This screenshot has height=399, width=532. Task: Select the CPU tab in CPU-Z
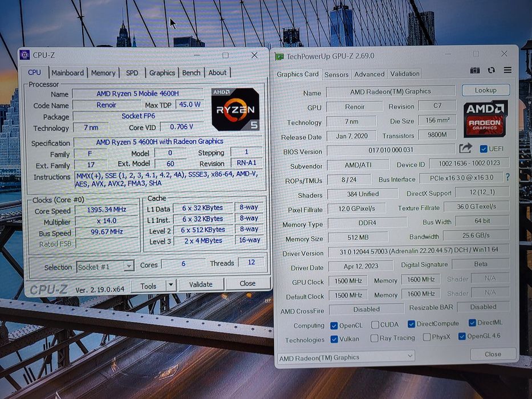34,72
